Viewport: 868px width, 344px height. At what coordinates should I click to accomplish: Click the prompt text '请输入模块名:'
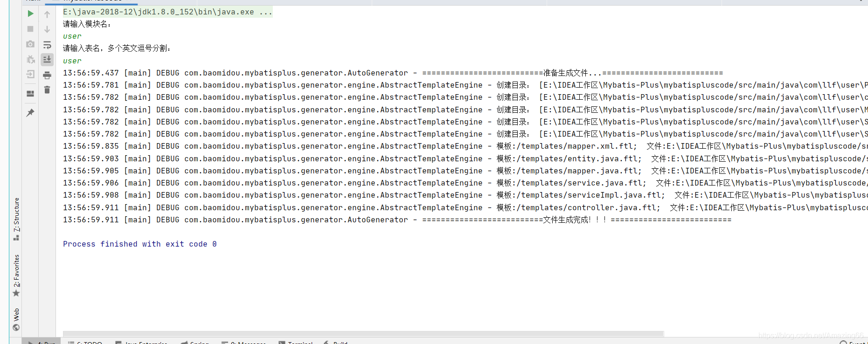(x=87, y=24)
